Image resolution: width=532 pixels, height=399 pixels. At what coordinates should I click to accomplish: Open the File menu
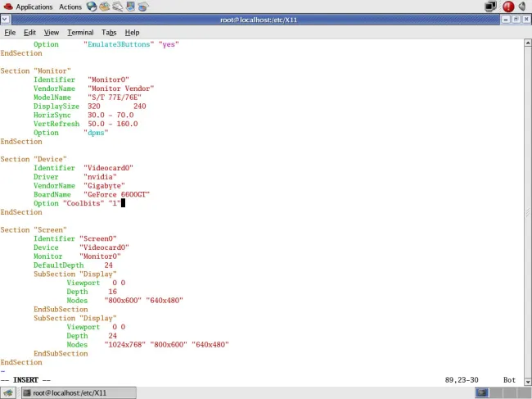[x=11, y=33]
